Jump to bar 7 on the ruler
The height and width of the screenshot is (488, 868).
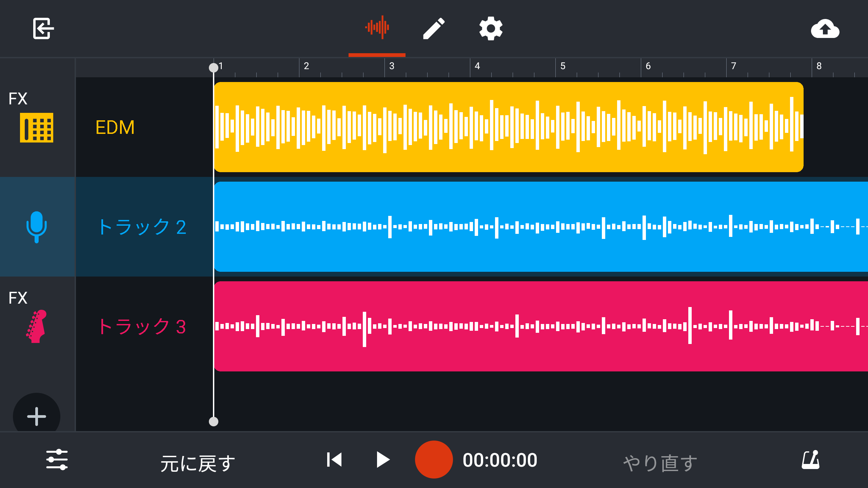[x=733, y=66]
